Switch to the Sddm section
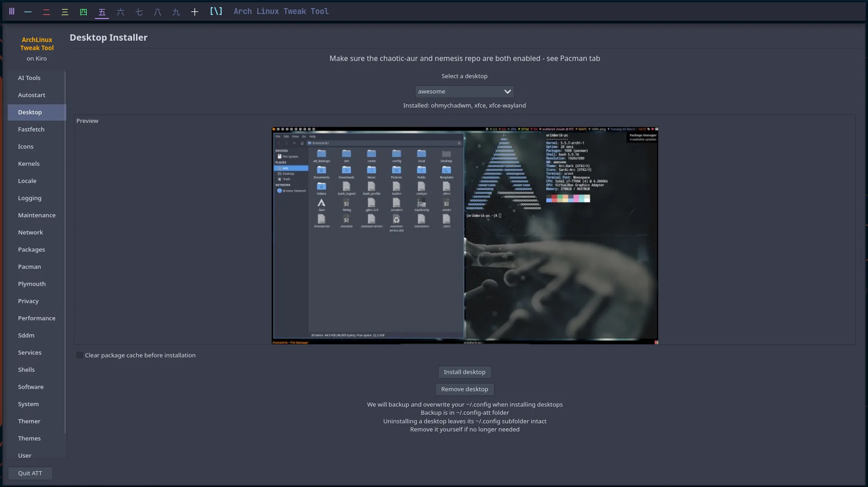 tap(37, 335)
